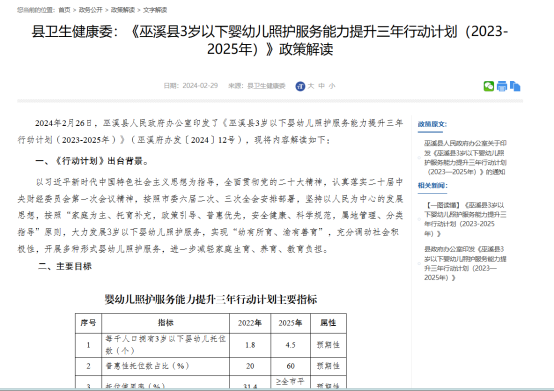Click the 来源 县卫生健康委 source text
This screenshot has width=554, height=391.
pyautogui.click(x=257, y=86)
